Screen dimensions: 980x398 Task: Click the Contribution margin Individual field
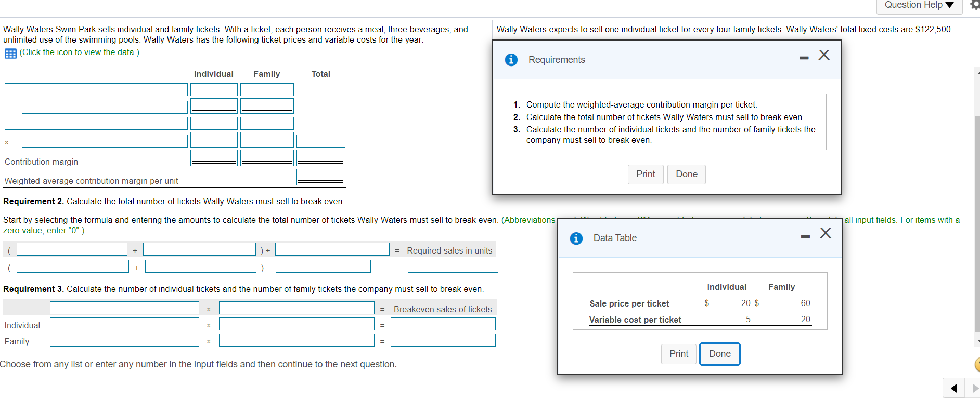click(214, 158)
